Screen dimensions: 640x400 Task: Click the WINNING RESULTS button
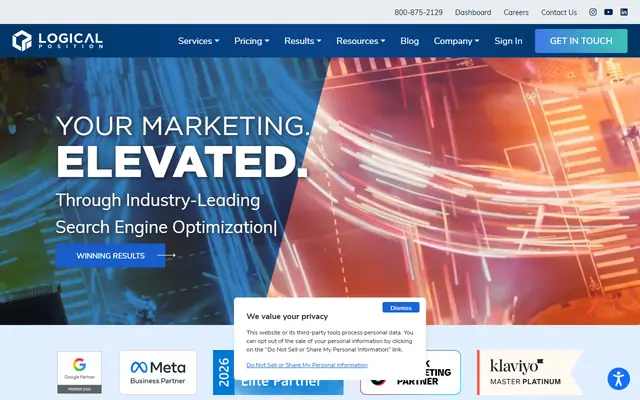[111, 256]
